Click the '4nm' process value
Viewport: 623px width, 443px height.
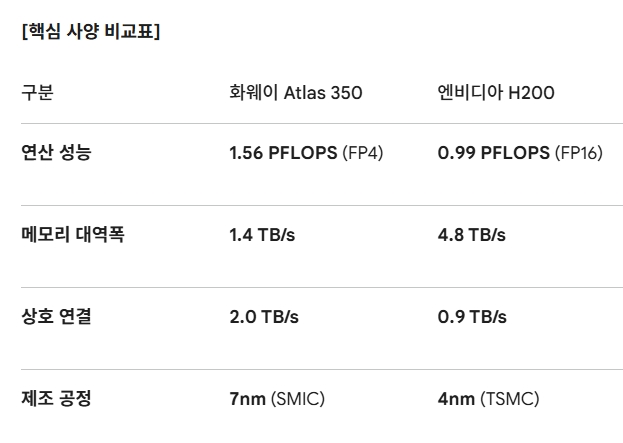click(x=456, y=399)
